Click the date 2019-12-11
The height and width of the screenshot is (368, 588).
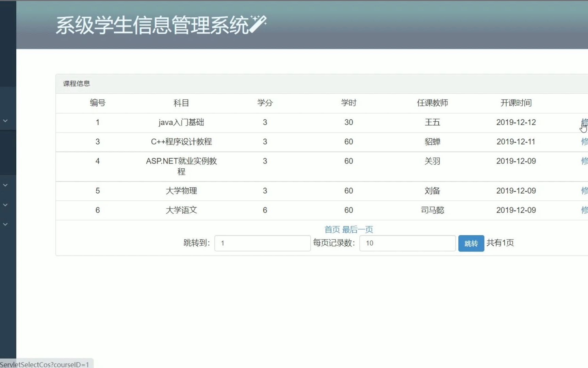516,142
